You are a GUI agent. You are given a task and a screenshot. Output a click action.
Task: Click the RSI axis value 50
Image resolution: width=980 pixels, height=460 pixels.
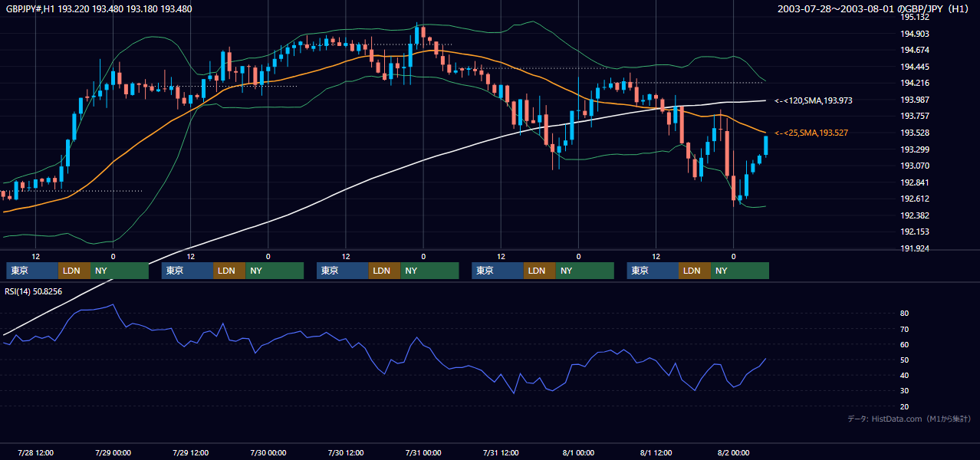coord(904,360)
